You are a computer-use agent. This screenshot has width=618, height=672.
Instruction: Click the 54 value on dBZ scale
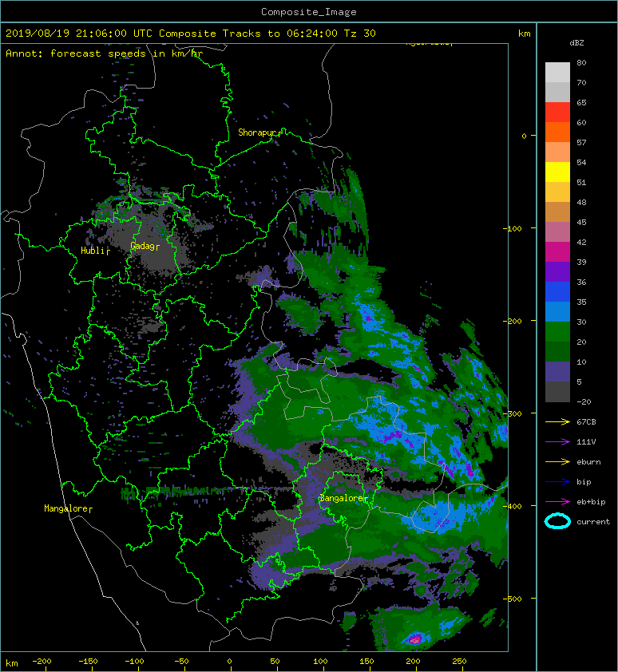581,163
